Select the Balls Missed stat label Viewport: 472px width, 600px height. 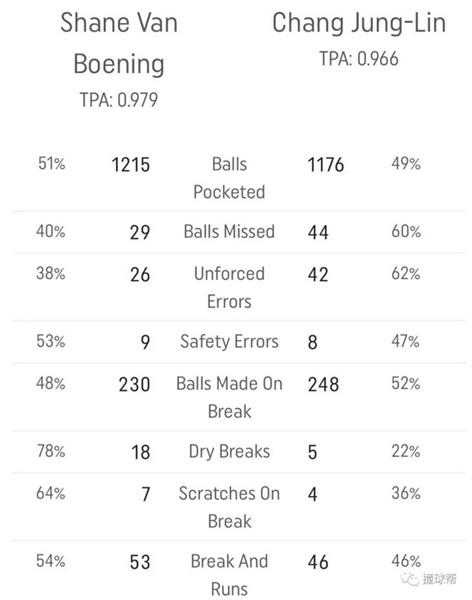(x=229, y=232)
